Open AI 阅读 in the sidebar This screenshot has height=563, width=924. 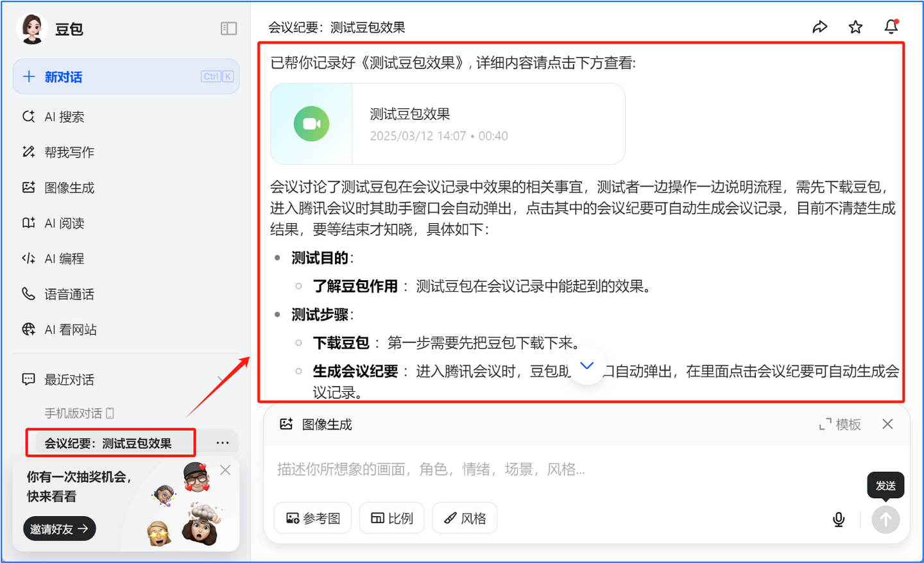[x=126, y=223]
